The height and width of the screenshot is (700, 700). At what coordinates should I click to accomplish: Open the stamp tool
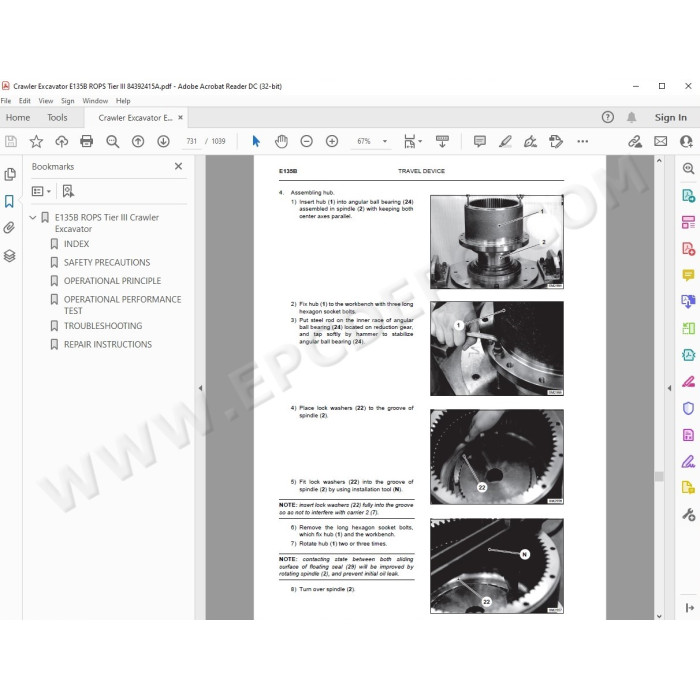click(556, 142)
